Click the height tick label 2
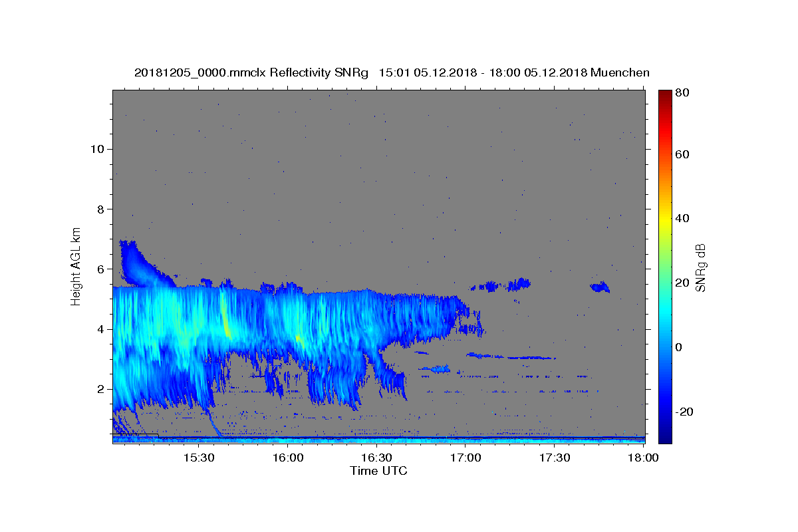The width and height of the screenshot is (798, 532). [100, 389]
